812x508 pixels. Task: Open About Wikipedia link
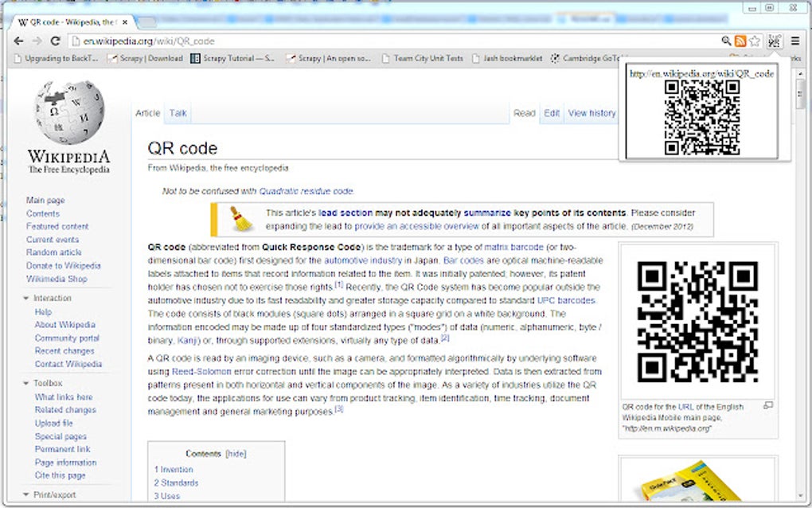(64, 325)
